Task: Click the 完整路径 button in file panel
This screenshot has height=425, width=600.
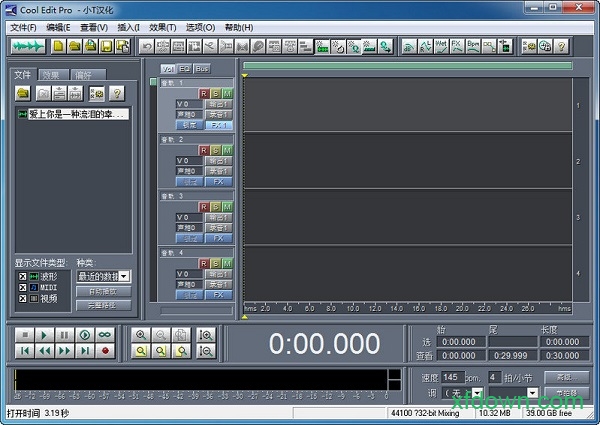Action: click(x=103, y=305)
